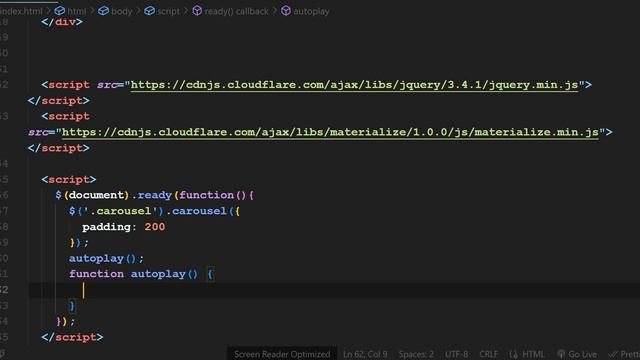640x360 pixels.
Task: Select language mode HTML in status bar
Action: 533,354
